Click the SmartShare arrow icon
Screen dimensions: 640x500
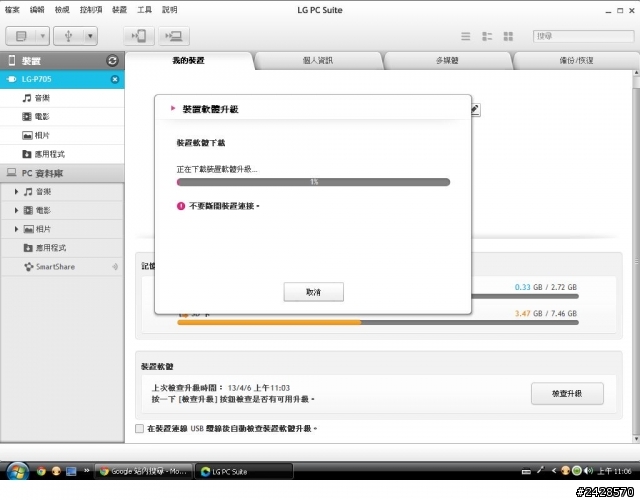coord(115,267)
